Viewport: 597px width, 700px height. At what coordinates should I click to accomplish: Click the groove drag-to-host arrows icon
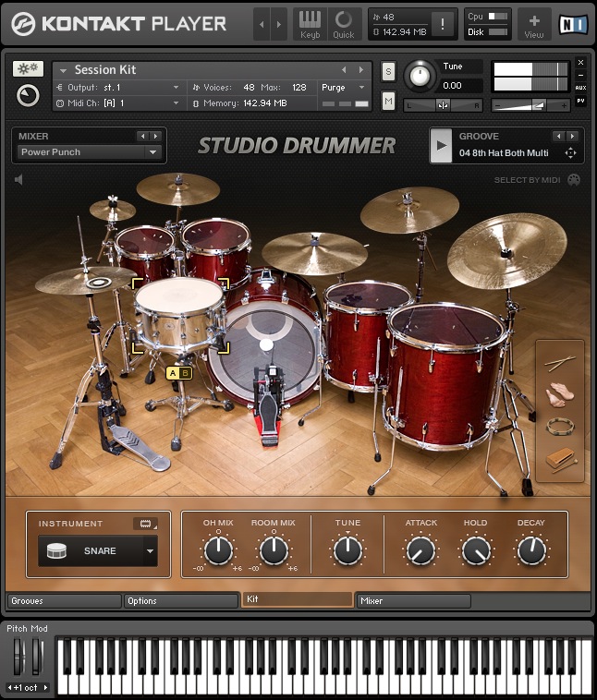[x=570, y=153]
